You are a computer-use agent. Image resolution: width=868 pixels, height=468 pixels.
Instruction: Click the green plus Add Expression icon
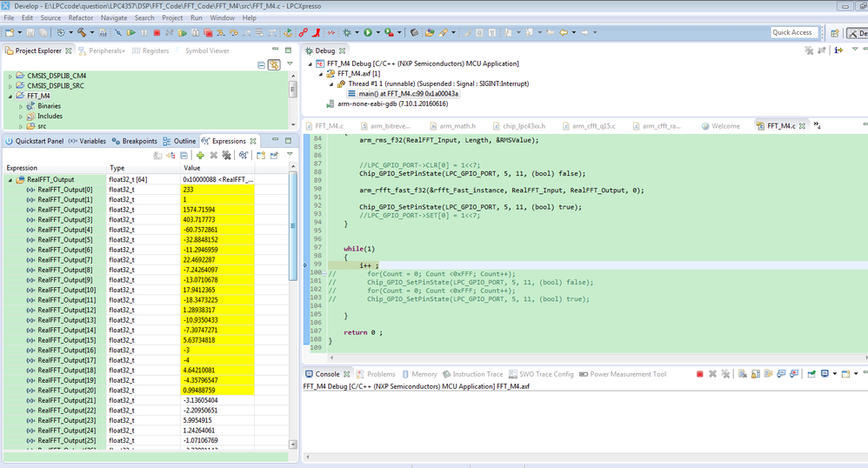(x=200, y=155)
